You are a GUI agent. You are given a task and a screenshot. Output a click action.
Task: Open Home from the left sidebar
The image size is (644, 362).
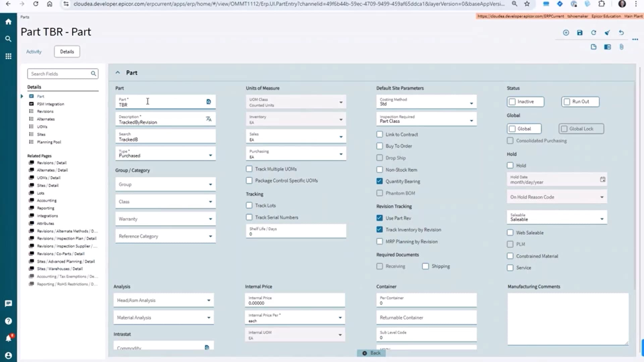coord(8,22)
